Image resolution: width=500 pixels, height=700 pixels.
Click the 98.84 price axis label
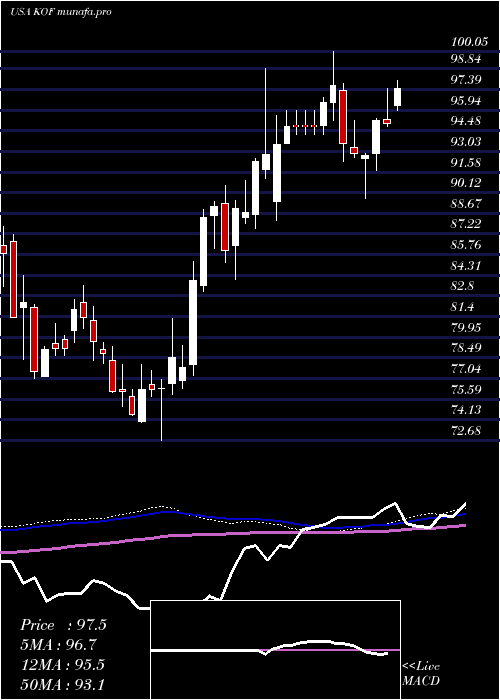pyautogui.click(x=466, y=59)
